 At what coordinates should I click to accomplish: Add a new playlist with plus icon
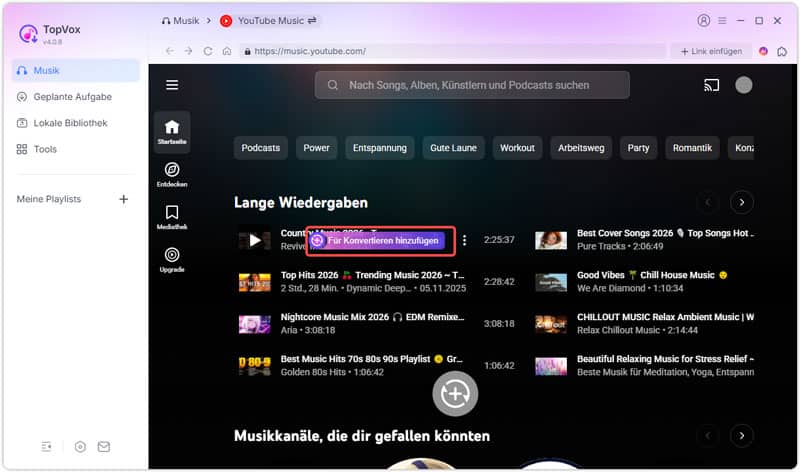[123, 199]
